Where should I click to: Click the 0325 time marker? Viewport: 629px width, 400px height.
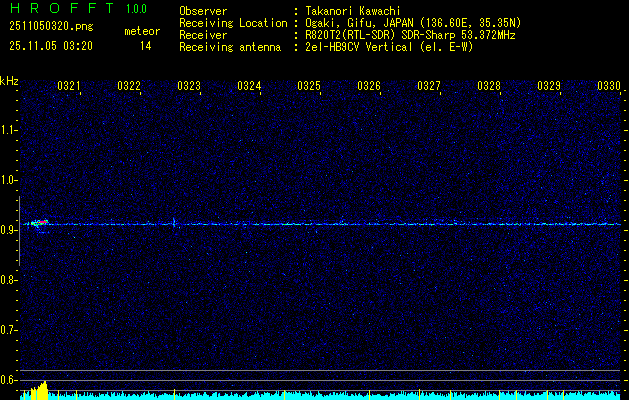point(309,86)
